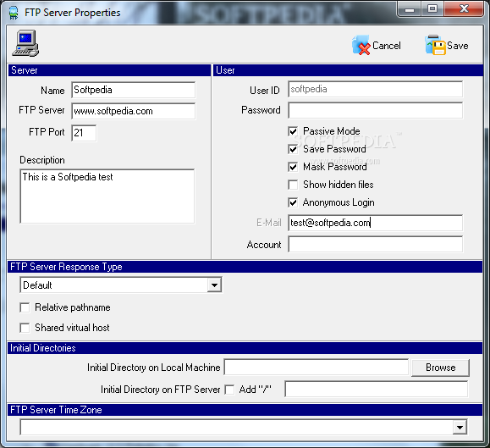Close the FTP Server Properties window
Viewport: 490px width, 448px height.
[x=464, y=9]
